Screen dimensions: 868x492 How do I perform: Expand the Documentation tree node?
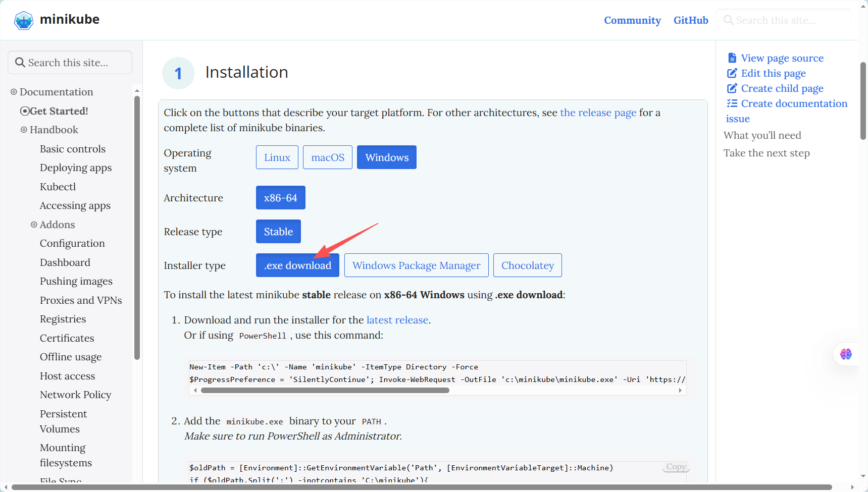(14, 92)
